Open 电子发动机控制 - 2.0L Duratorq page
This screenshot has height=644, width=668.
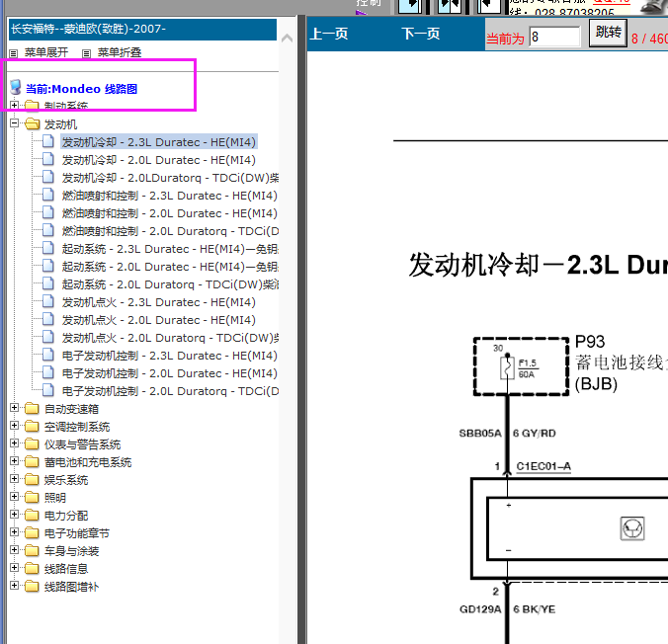170,391
